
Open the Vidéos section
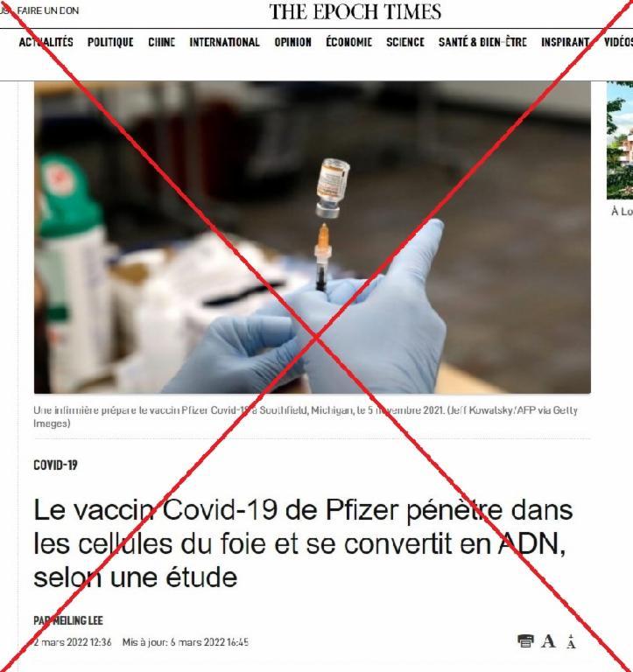pyautogui.click(x=618, y=42)
